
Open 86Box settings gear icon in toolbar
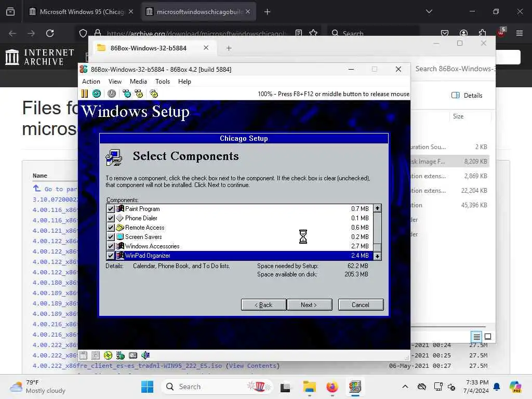pos(154,94)
